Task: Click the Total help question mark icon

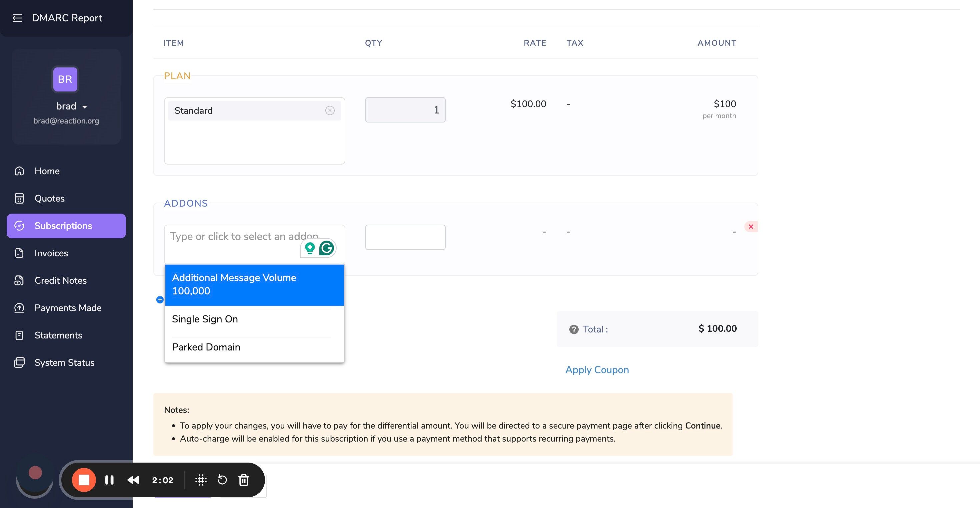Action: 574,329
